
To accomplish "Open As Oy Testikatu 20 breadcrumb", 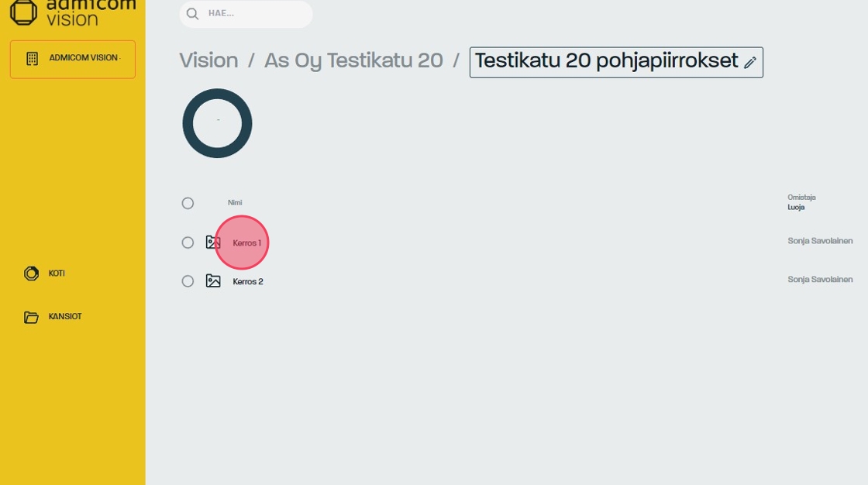I will (x=353, y=60).
